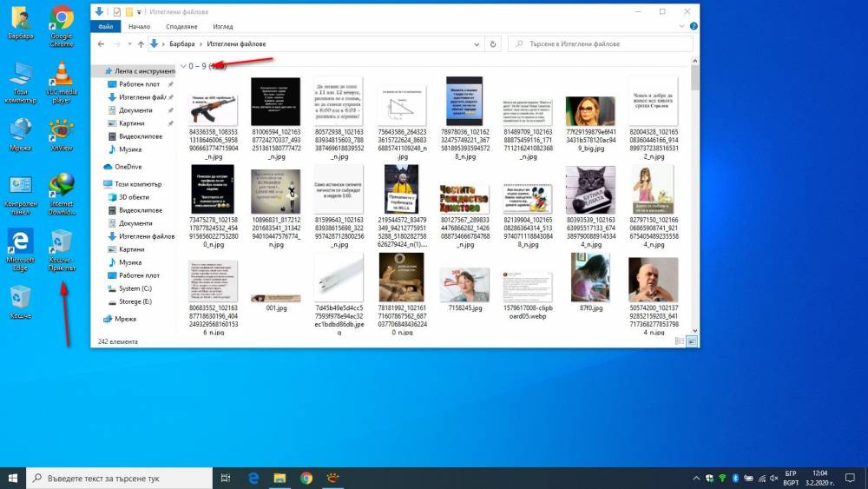The image size is (868, 489).
Task: Select the rifle image thumbnail
Action: pos(214,109)
